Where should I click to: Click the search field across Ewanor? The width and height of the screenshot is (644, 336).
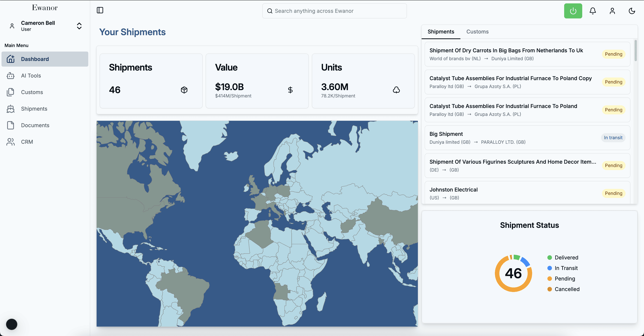334,11
